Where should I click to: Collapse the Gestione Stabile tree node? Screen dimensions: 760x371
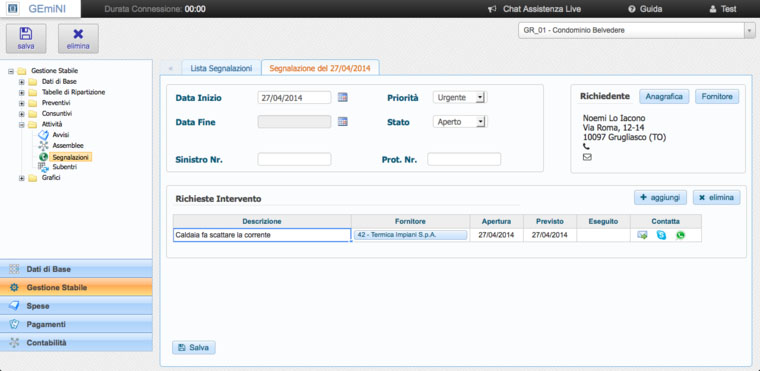(10, 71)
